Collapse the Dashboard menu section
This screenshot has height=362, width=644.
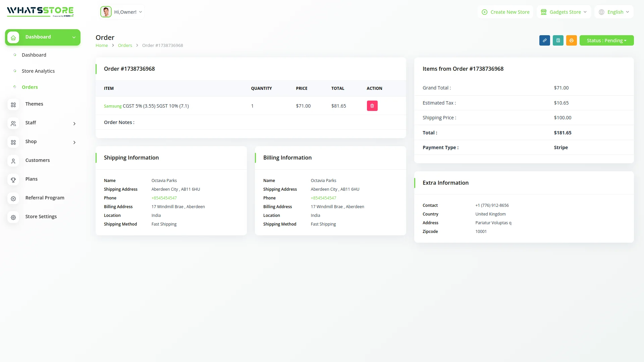74,37
